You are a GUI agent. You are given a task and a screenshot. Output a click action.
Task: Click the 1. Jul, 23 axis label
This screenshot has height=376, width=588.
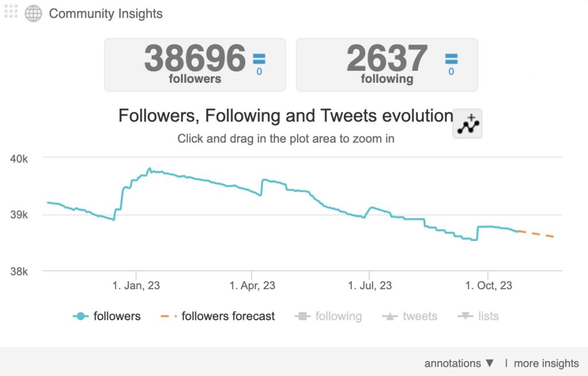click(370, 285)
